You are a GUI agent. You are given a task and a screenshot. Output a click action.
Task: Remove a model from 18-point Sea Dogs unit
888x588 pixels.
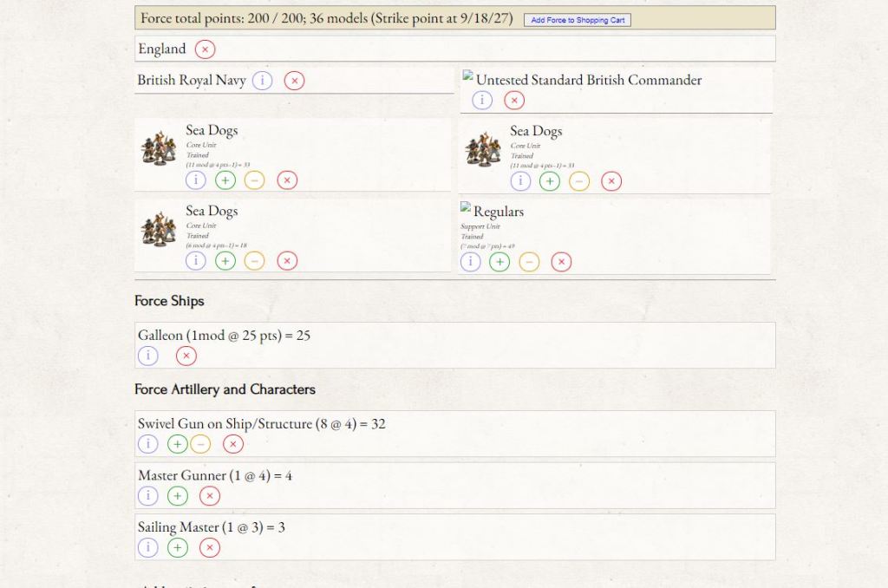click(x=254, y=261)
